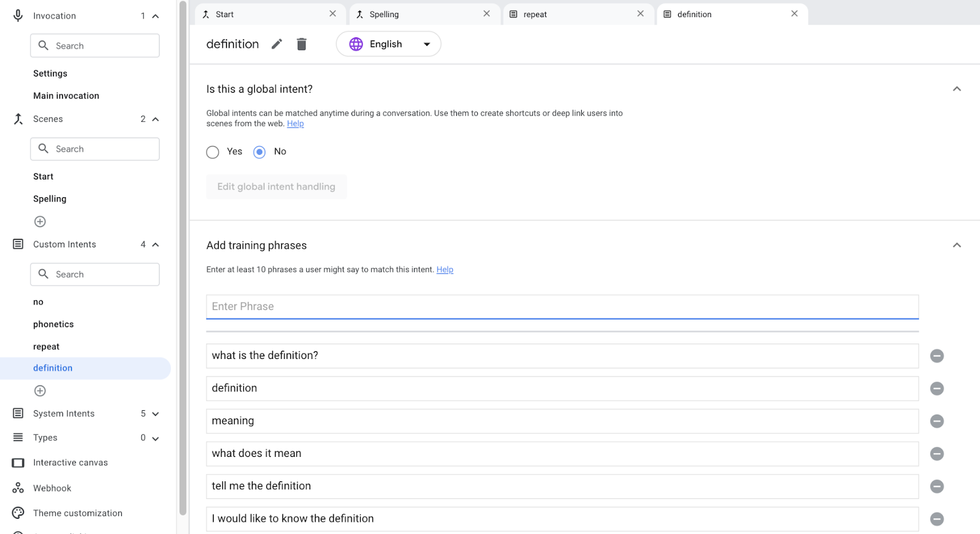980x534 pixels.
Task: Select Yes for global intent
Action: [213, 152]
